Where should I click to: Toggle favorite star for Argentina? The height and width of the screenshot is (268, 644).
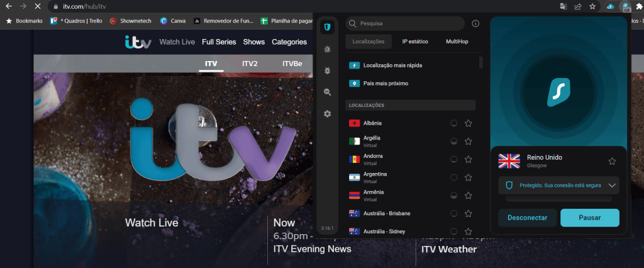click(468, 177)
